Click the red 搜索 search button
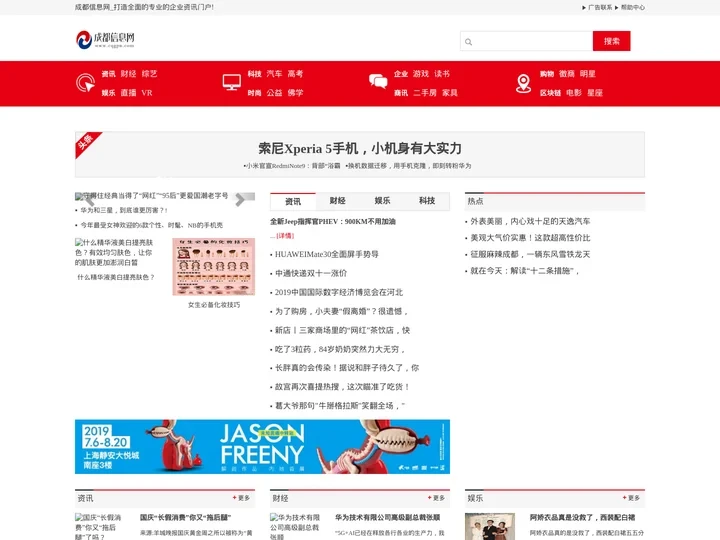720x540 pixels. (611, 41)
